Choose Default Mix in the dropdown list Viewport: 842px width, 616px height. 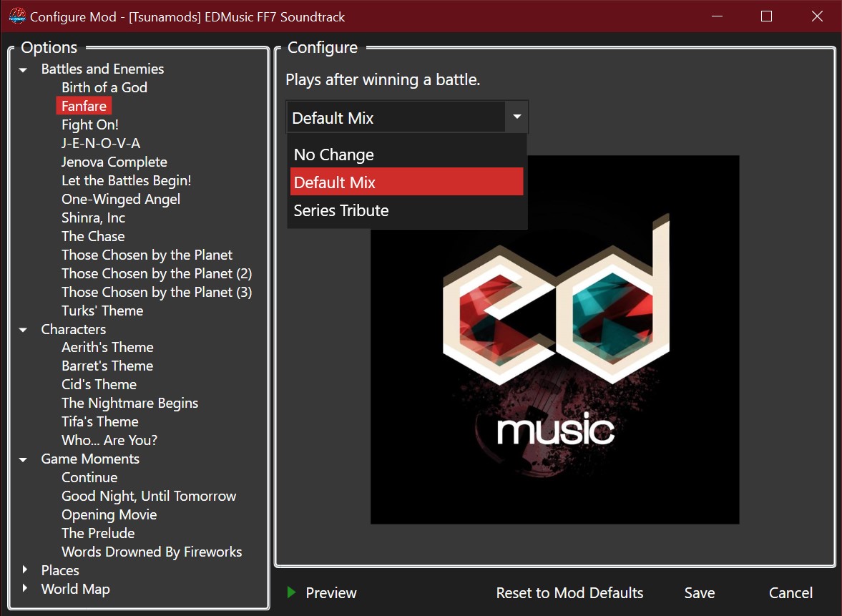(406, 182)
